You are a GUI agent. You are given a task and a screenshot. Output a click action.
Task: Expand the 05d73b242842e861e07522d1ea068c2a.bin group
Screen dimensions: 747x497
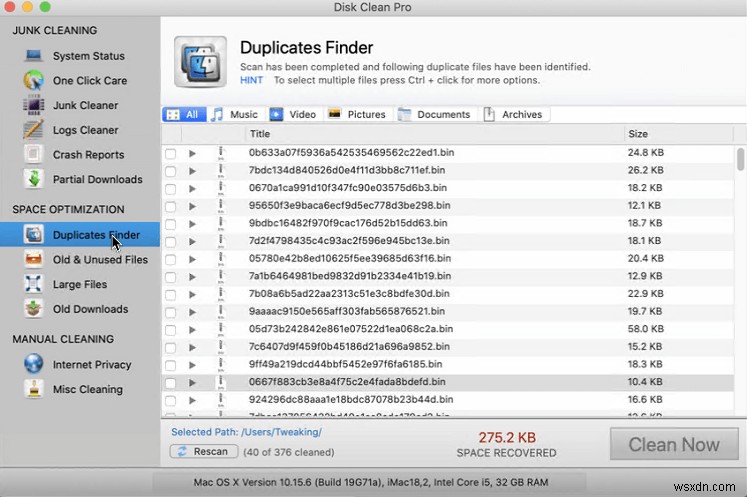tap(192, 330)
